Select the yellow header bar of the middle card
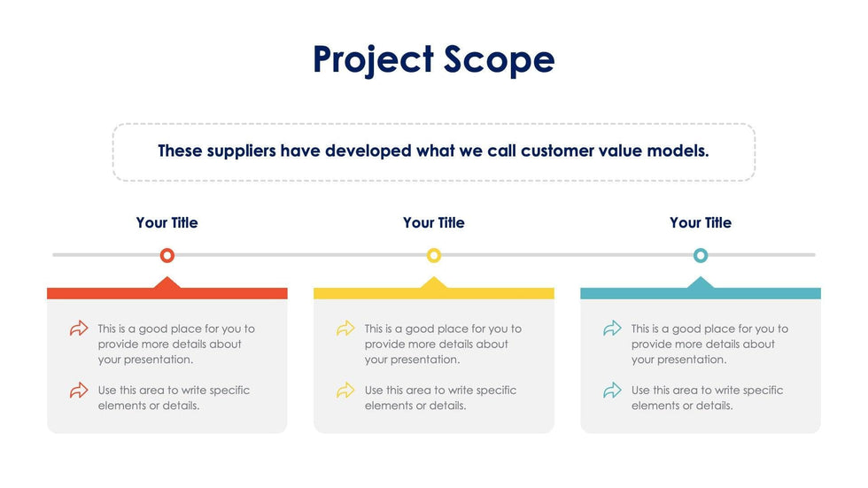Screen dimensions: 868x488 tap(434, 293)
